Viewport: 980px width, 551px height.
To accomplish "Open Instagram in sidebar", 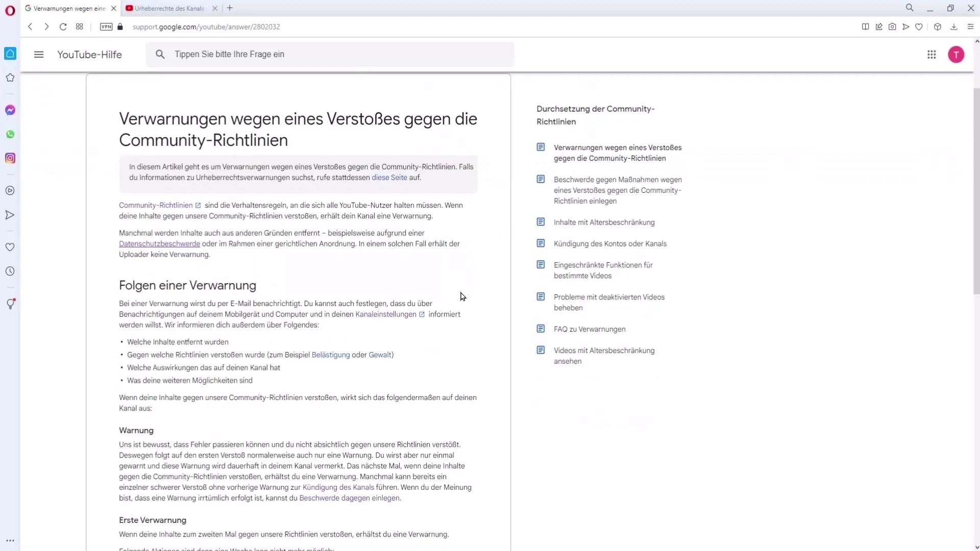I will [10, 158].
